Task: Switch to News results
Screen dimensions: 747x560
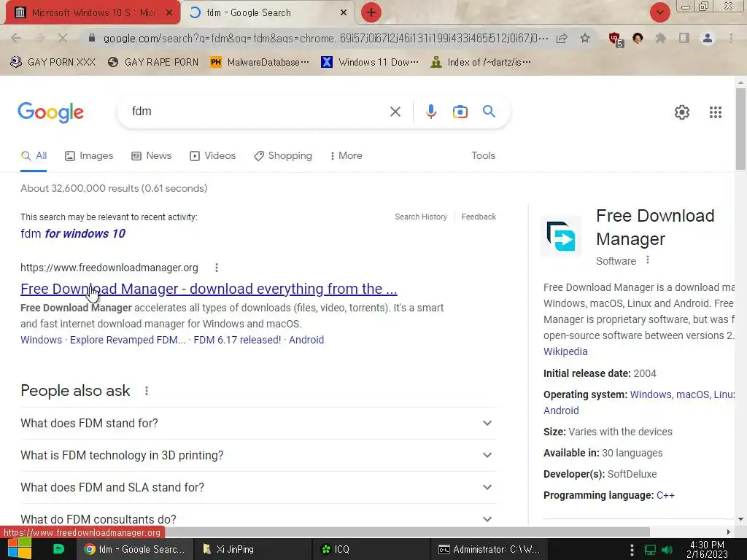Action: 152,156
